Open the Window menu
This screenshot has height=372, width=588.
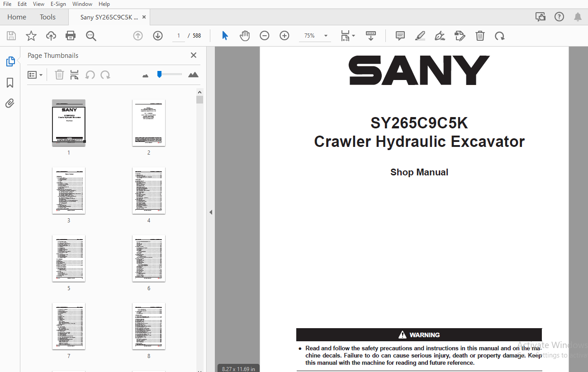click(82, 4)
